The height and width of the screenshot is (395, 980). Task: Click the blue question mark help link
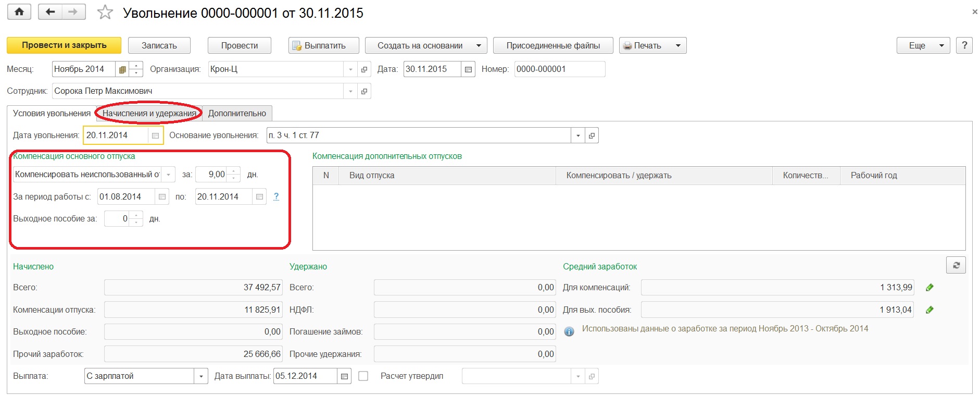point(276,196)
